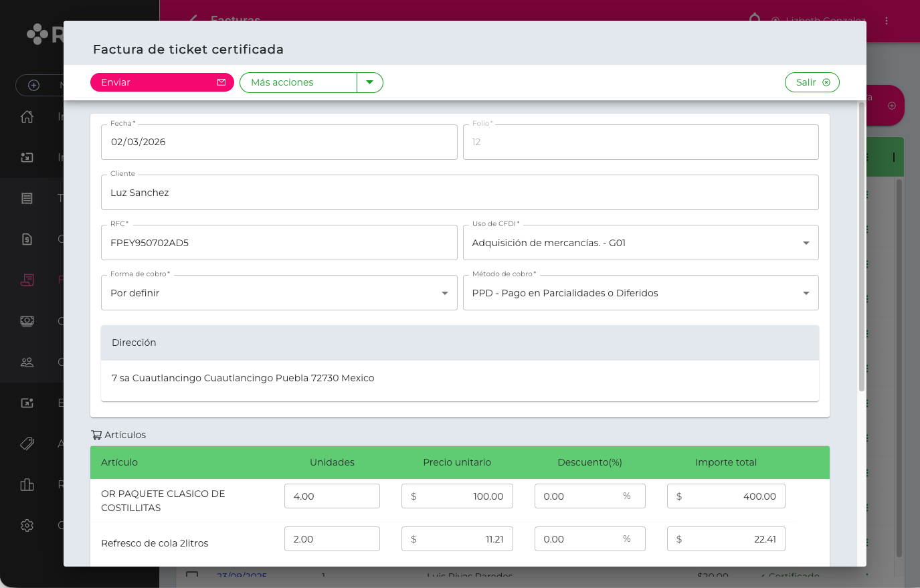This screenshot has height=588, width=920.
Task: Expand the Uso de CFDI dropdown
Action: coord(806,243)
